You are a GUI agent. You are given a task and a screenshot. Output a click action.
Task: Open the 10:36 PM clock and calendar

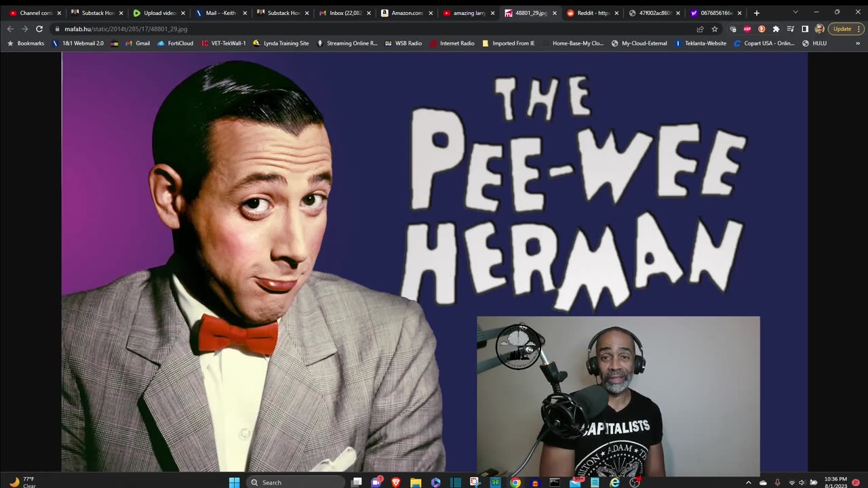point(835,483)
